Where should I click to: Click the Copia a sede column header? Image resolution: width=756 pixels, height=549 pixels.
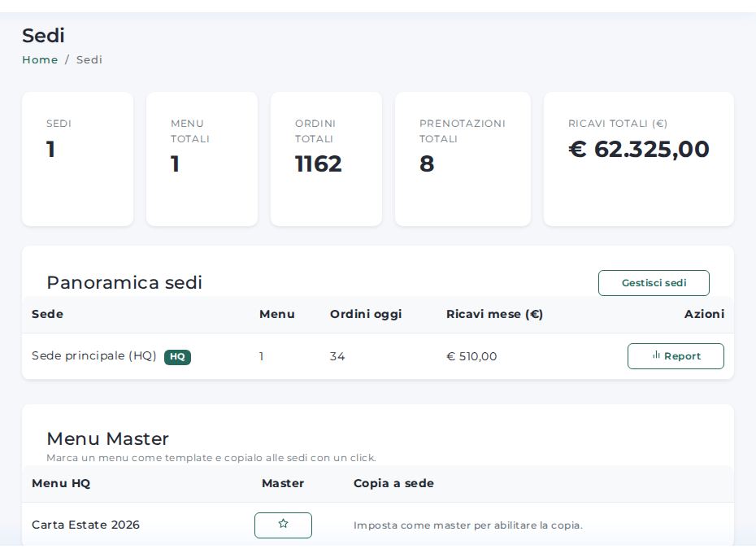pyautogui.click(x=393, y=483)
